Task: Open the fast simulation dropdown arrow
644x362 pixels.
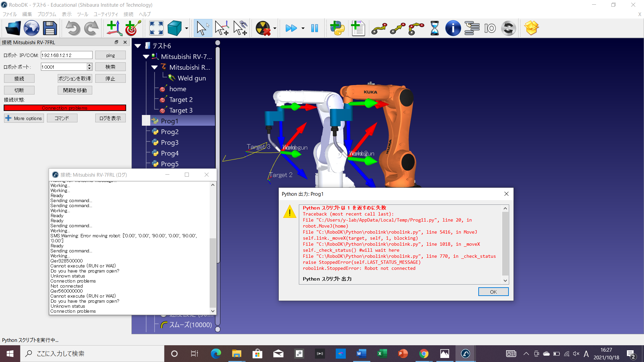Action: tap(303, 28)
